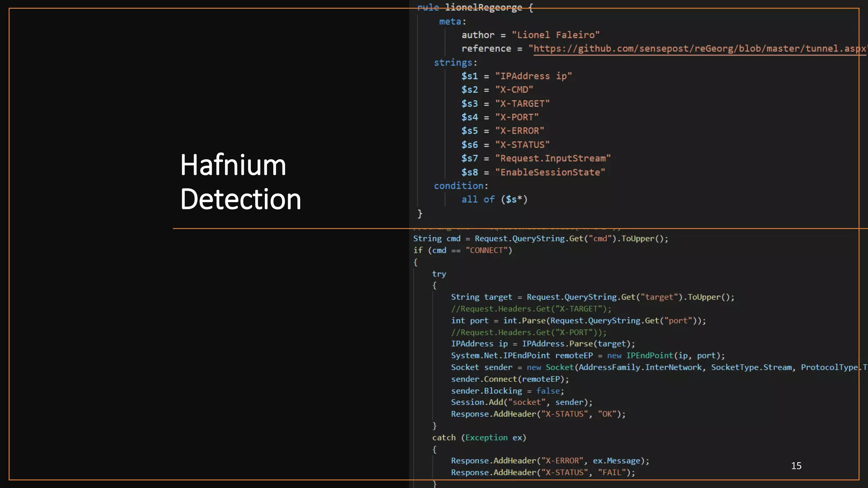The height and width of the screenshot is (488, 868).
Task: Click the Hafnium Detection slide title
Action: (x=240, y=182)
